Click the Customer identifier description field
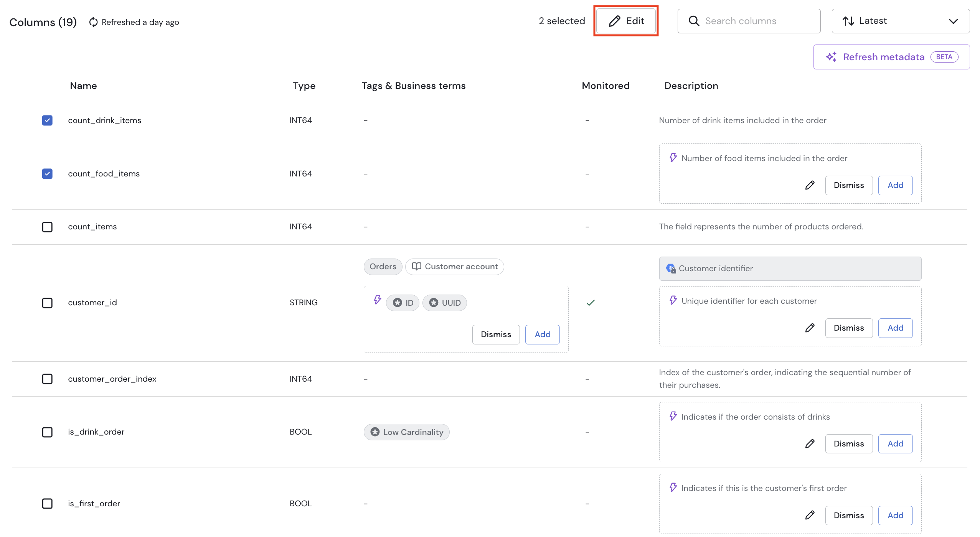 pos(790,268)
